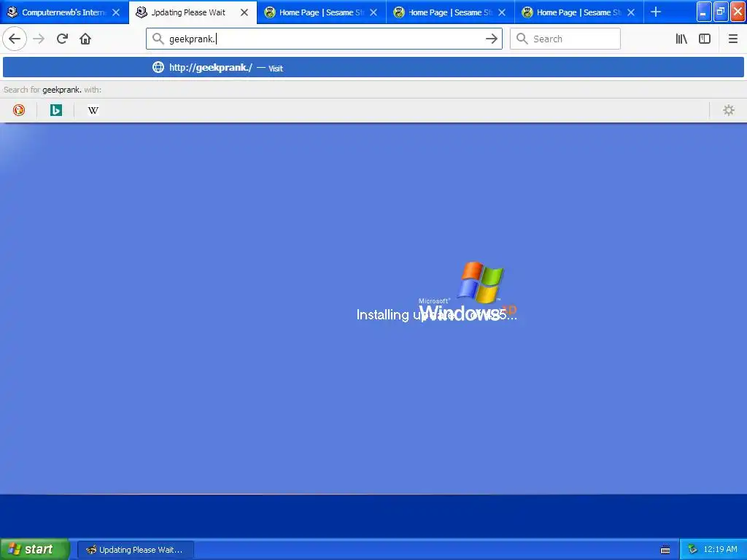Screen dimensions: 747x560
Task: Close the Updating Please Wait tab
Action: [x=244, y=12]
